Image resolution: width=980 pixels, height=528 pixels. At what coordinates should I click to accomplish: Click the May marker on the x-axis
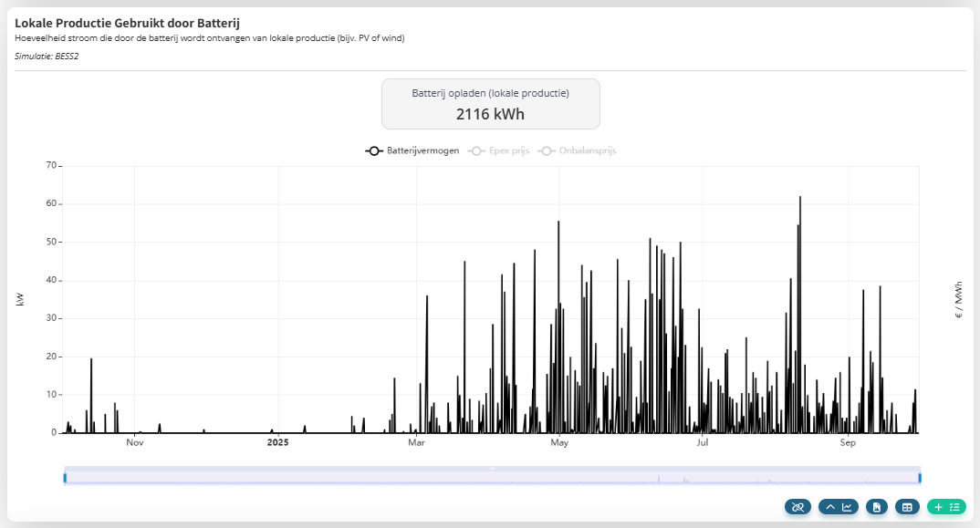click(x=559, y=443)
